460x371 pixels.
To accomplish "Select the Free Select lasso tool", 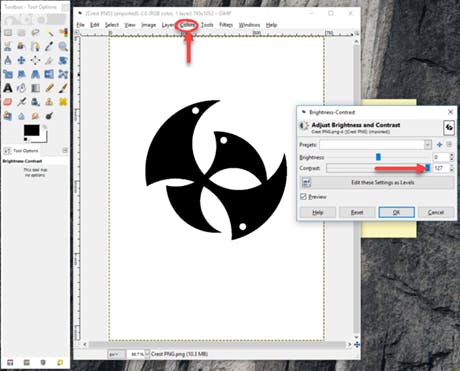I will (35, 33).
